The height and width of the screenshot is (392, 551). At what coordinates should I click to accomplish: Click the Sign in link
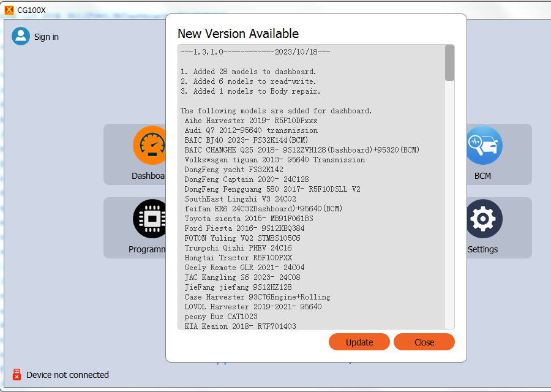coord(47,37)
